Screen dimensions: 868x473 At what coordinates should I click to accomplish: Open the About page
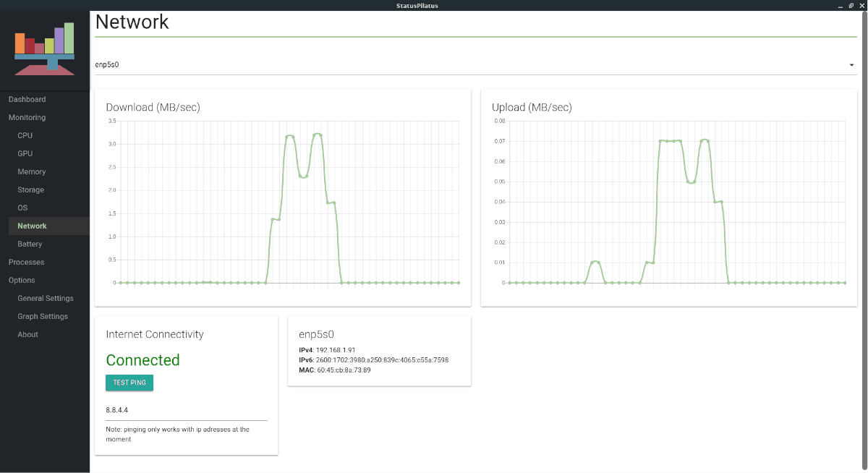point(28,334)
